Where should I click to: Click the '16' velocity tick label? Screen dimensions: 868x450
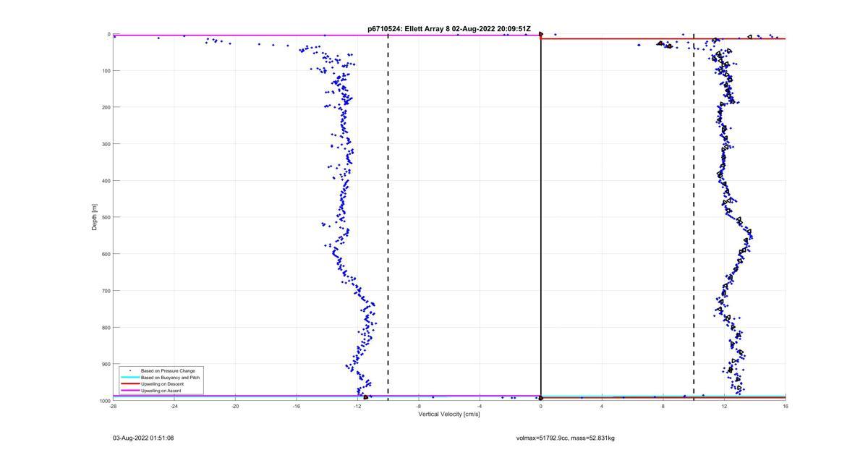[786, 406]
